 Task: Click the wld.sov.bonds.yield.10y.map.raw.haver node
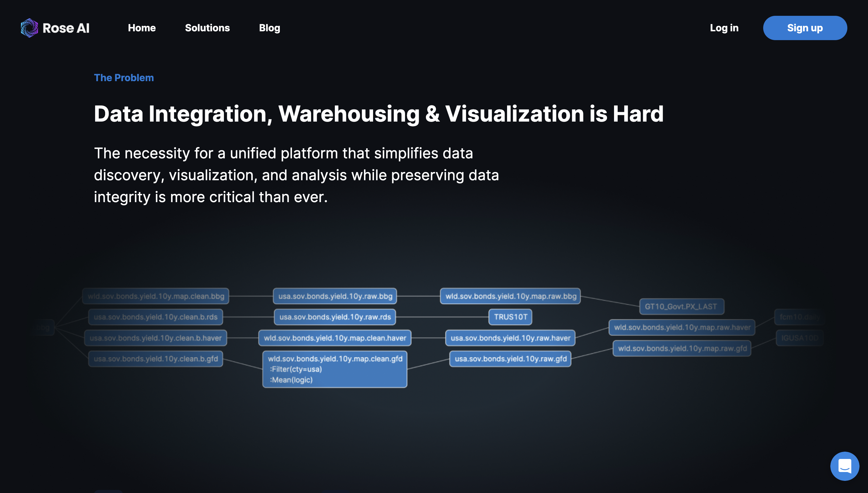tap(681, 327)
